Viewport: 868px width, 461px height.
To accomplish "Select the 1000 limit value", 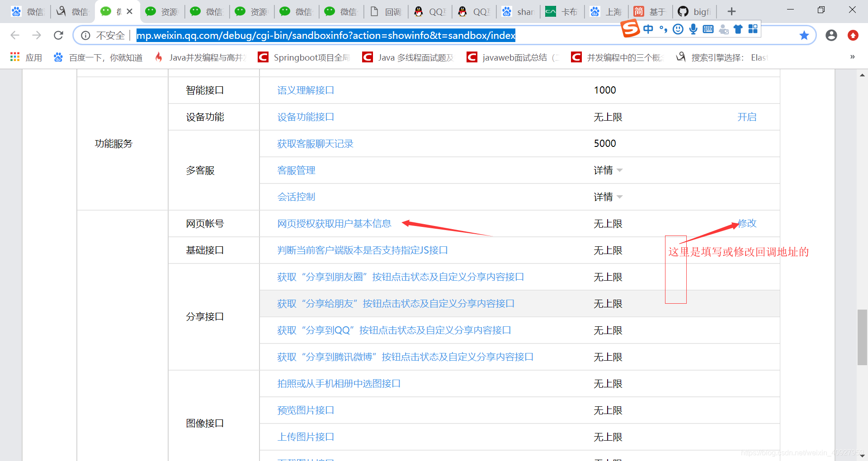I will pyautogui.click(x=605, y=90).
